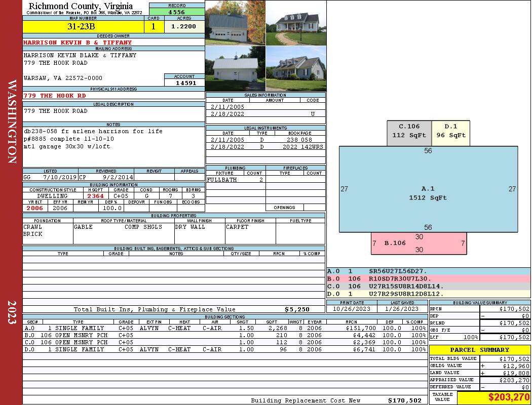Click the sale date 2/11/2005 in Sales Information
This screenshot has height=405, width=532.
point(227,107)
